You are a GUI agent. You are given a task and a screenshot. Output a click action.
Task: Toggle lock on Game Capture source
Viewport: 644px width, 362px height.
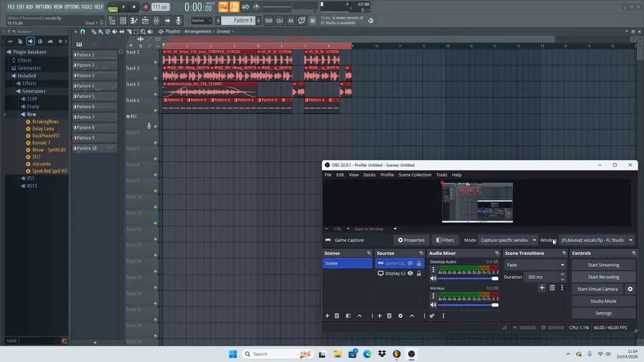coord(419,263)
